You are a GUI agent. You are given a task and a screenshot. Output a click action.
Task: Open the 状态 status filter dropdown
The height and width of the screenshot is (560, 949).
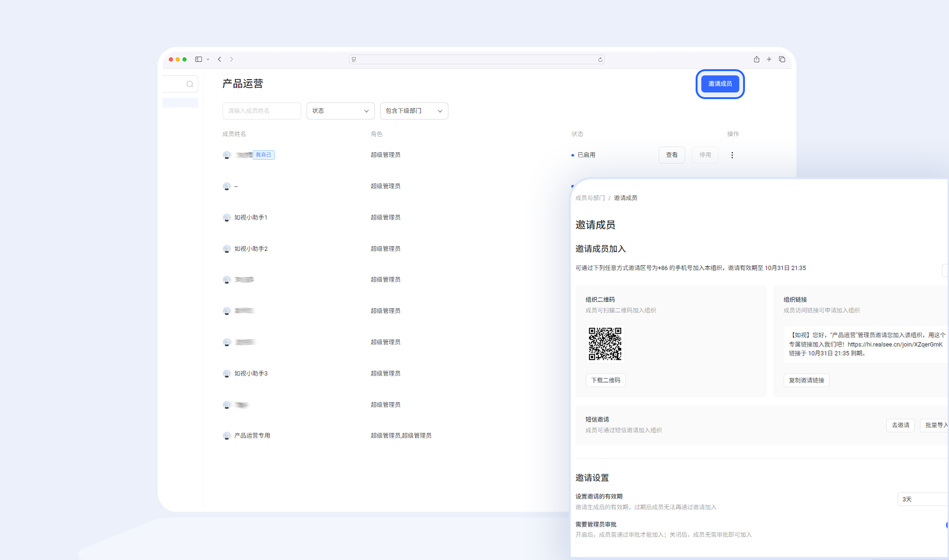click(x=340, y=110)
